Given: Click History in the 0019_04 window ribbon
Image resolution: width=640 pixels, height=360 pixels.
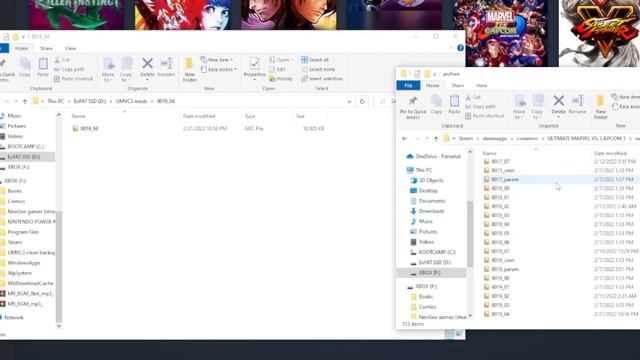Looking at the screenshot, I should pos(281,78).
